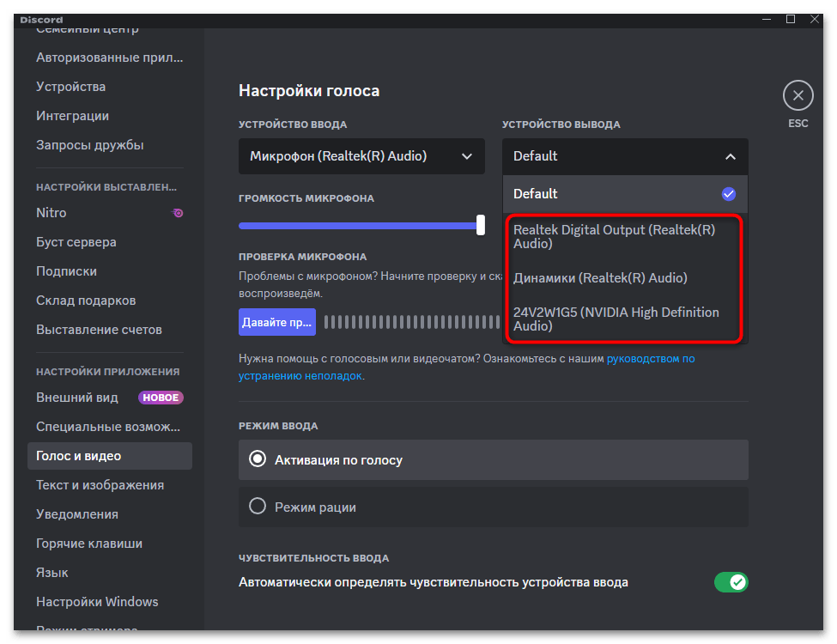Open Внешний вид settings section

coord(109,398)
